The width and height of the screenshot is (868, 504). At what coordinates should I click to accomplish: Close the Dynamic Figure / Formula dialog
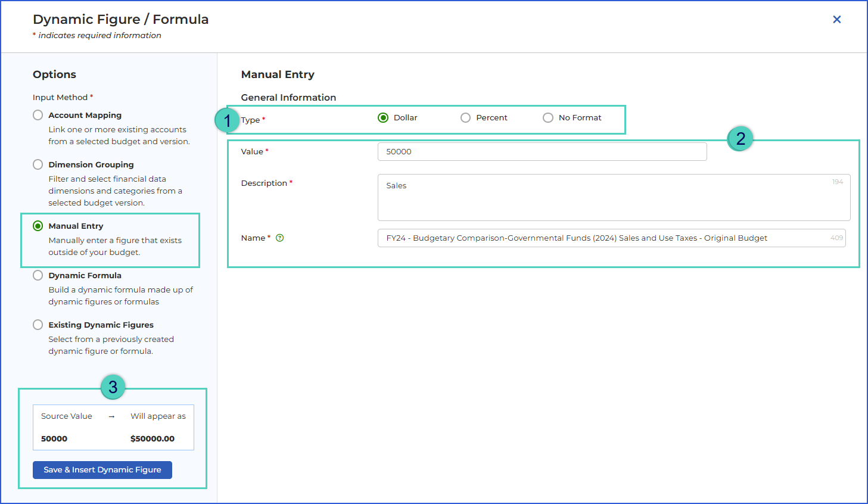coord(836,20)
